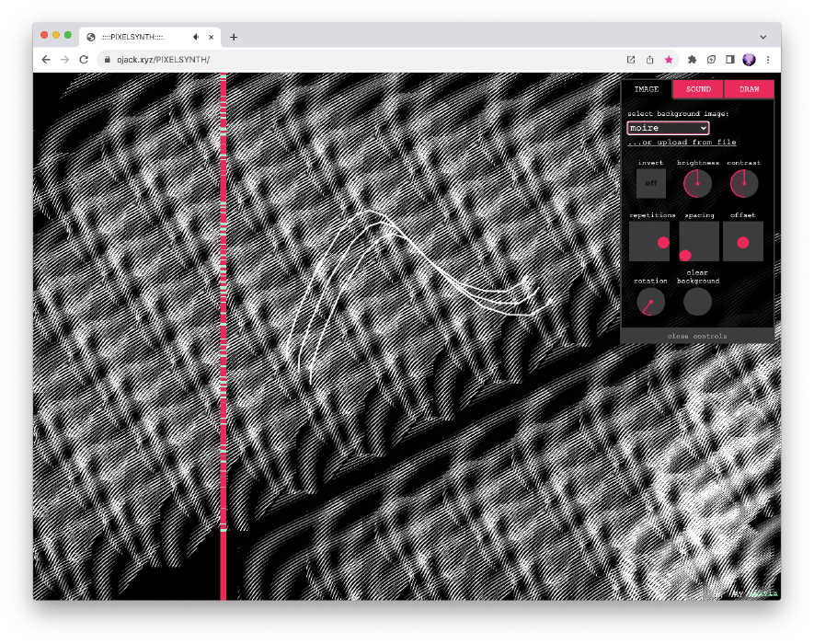Reload the page with refresh icon
Viewport: 814px width, 644px height.
coord(84,60)
